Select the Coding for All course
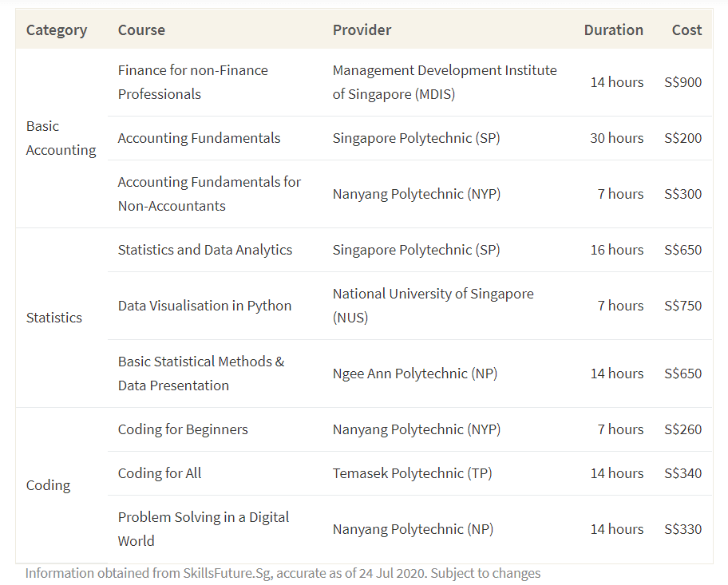The height and width of the screenshot is (585, 728). pyautogui.click(x=159, y=472)
